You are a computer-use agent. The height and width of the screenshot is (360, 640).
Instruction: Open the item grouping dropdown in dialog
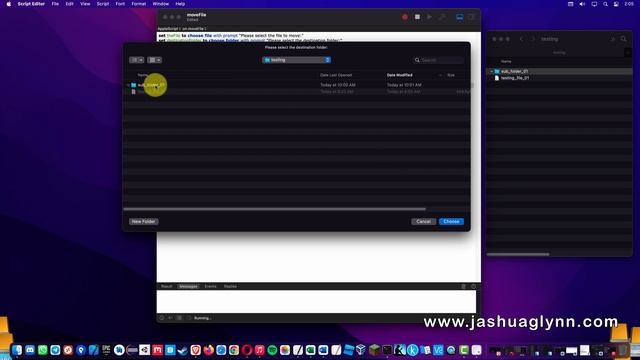(154, 60)
